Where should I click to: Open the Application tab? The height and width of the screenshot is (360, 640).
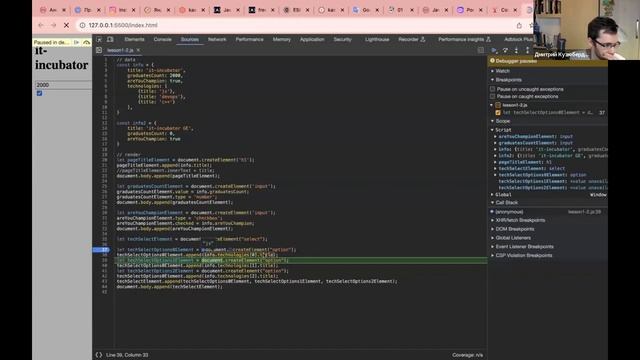[312, 40]
